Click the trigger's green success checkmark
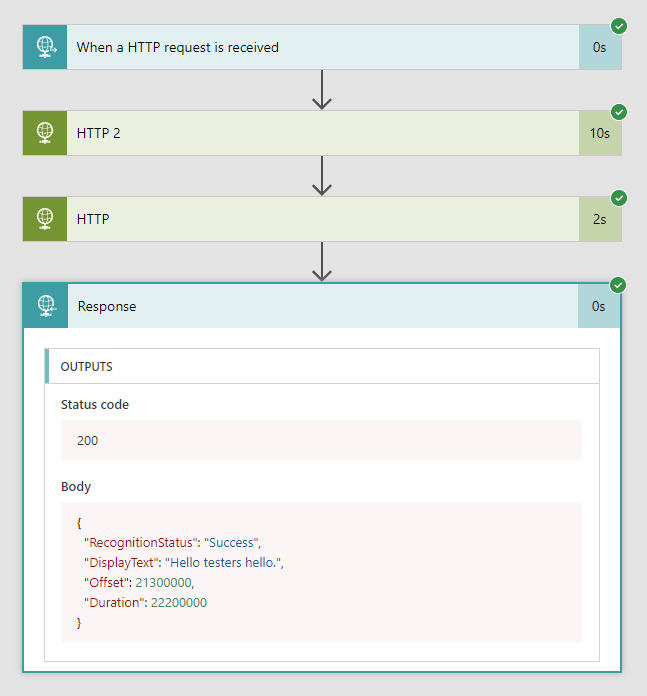Viewport: 647px width, 696px height. (619, 26)
